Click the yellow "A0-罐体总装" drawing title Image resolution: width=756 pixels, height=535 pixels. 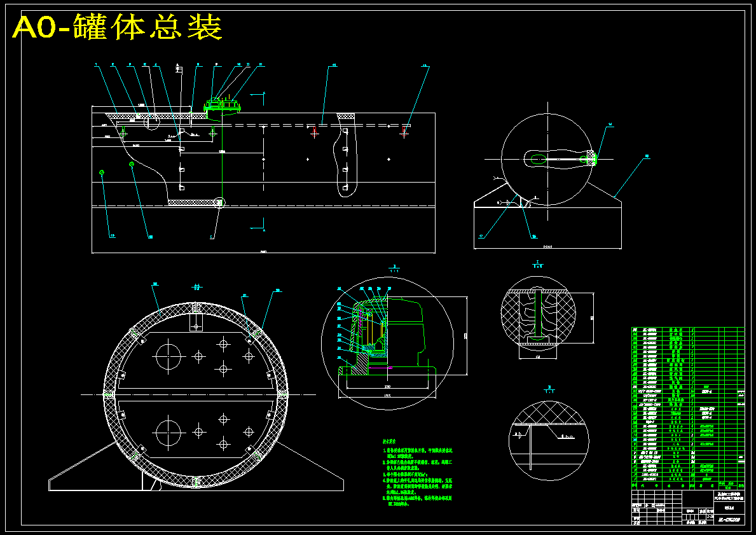tap(117, 27)
